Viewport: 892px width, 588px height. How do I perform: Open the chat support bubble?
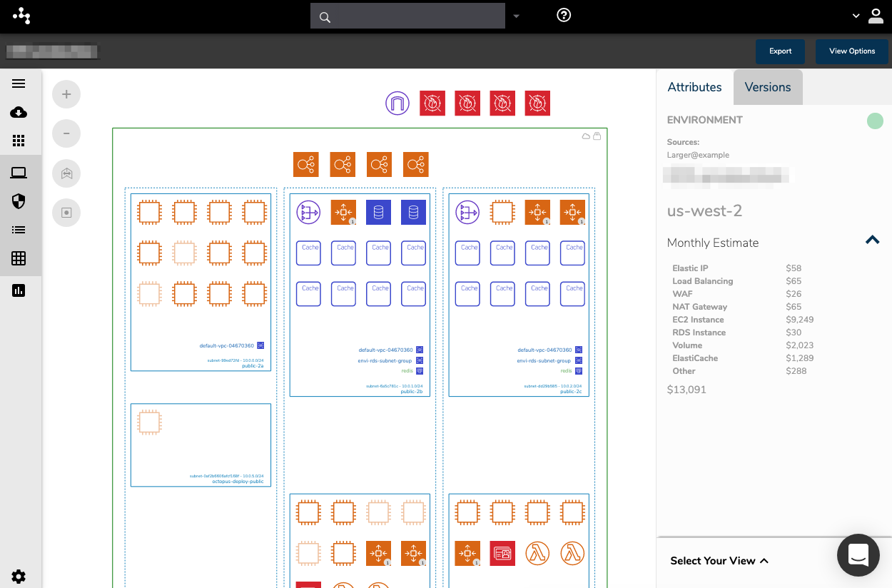tap(858, 554)
